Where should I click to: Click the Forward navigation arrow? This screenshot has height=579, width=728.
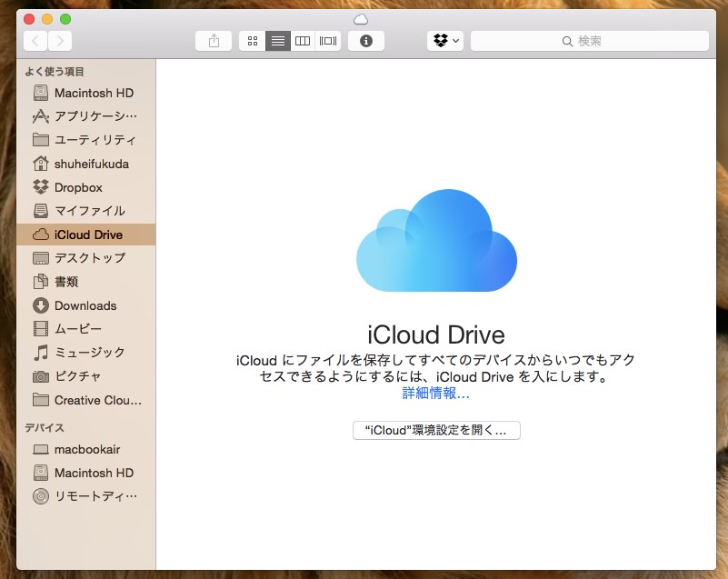tap(60, 41)
